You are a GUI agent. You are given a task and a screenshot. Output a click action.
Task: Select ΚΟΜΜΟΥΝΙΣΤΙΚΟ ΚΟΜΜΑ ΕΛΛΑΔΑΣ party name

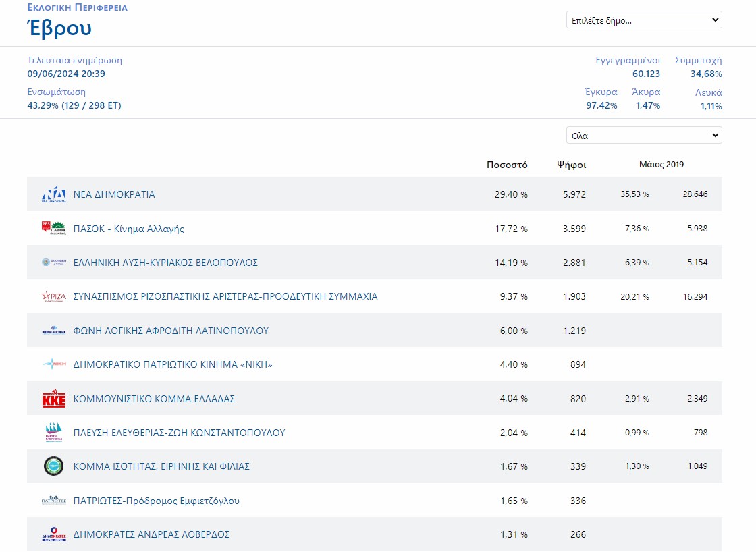pyautogui.click(x=154, y=399)
